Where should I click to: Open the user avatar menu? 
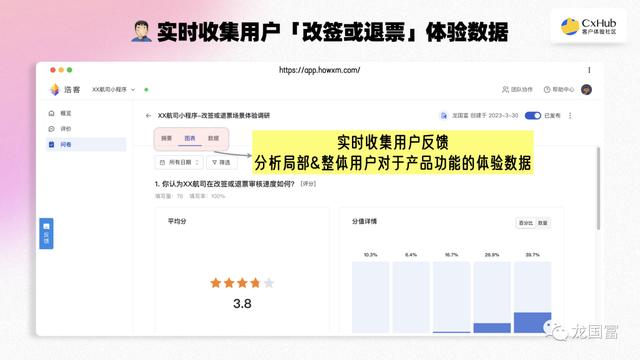(x=587, y=89)
